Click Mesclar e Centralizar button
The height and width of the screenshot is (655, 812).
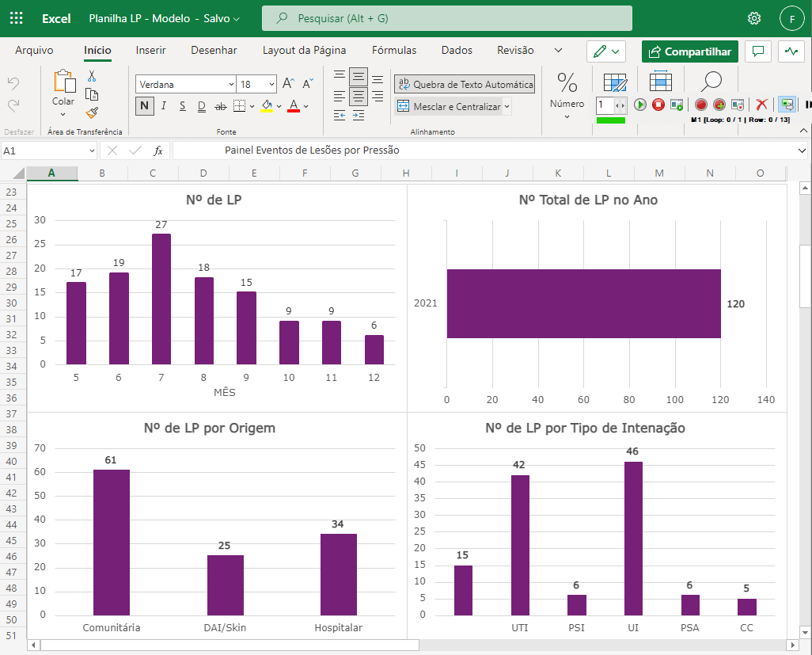click(449, 107)
